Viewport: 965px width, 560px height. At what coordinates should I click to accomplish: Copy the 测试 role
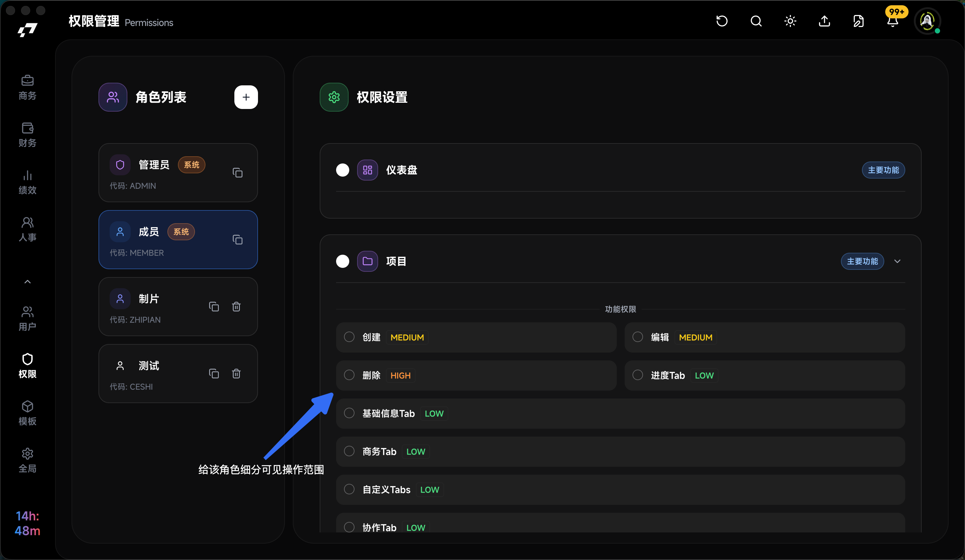(214, 374)
